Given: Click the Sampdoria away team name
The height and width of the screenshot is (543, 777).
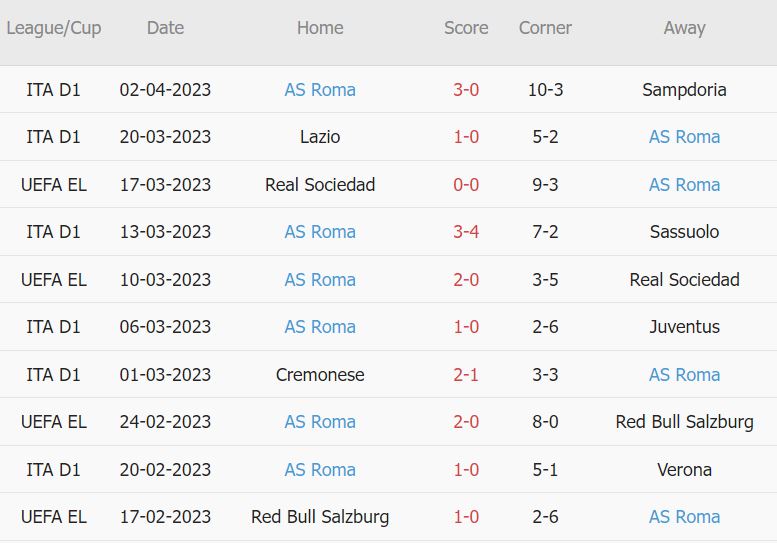Looking at the screenshot, I should (684, 90).
